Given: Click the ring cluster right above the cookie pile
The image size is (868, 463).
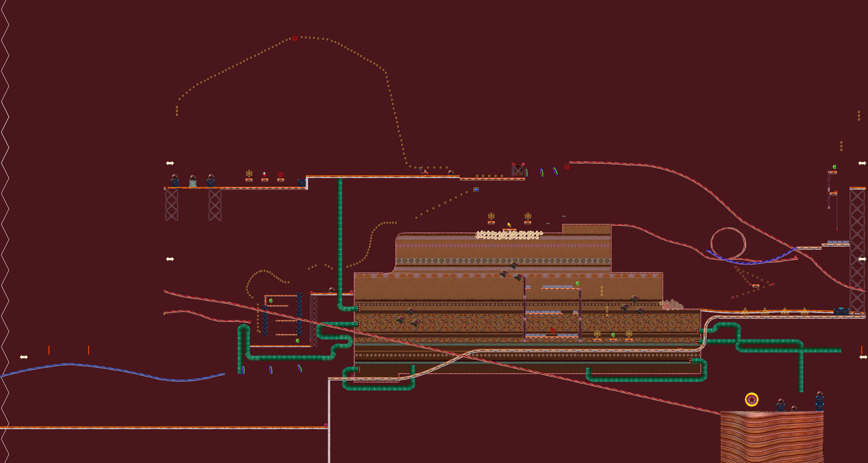Looking at the screenshot, I should [528, 216].
